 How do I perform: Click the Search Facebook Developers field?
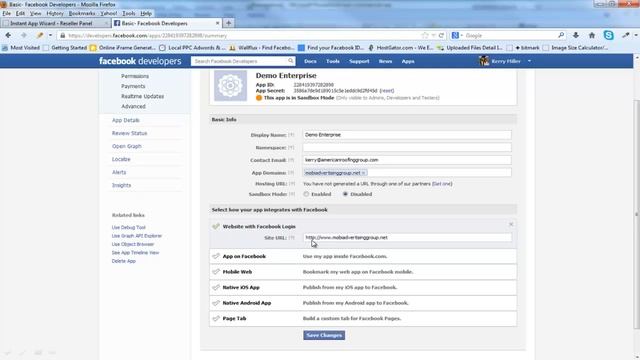coord(240,61)
